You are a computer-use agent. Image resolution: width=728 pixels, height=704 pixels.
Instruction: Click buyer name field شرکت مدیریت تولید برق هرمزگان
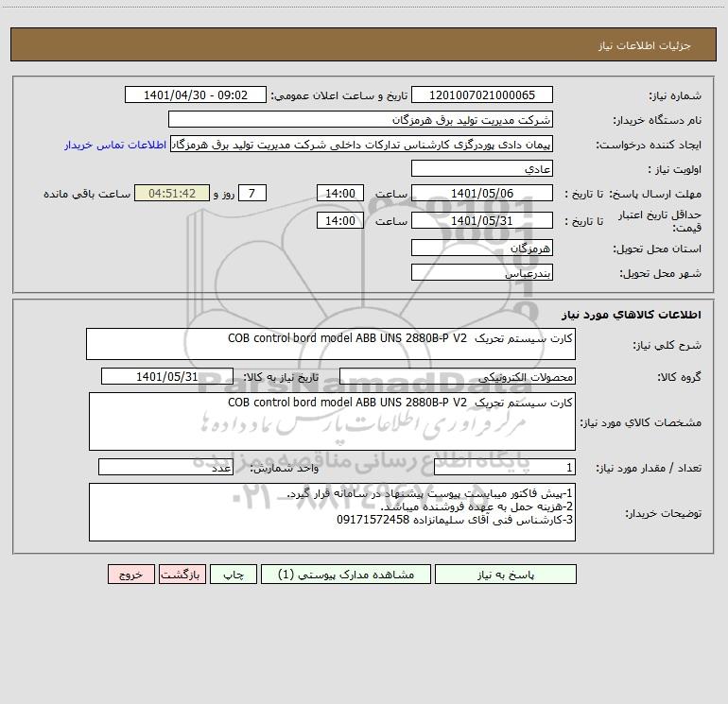pyautogui.click(x=360, y=119)
